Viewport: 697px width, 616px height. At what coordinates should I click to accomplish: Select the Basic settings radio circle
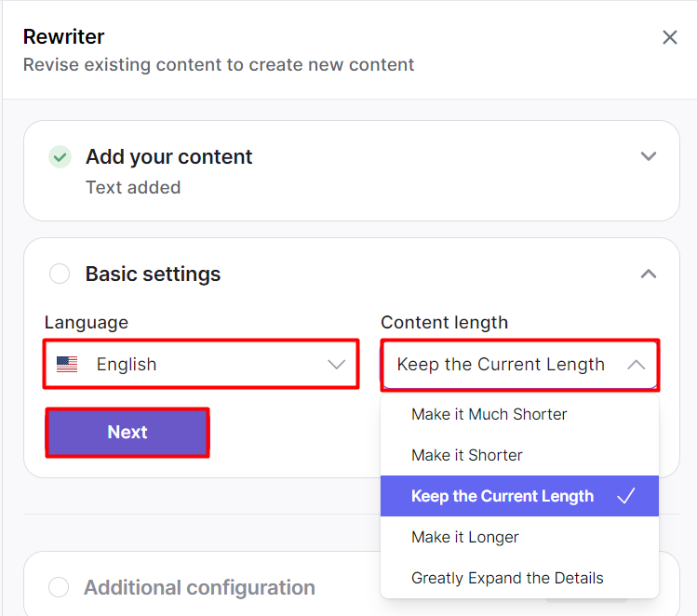[x=60, y=274]
